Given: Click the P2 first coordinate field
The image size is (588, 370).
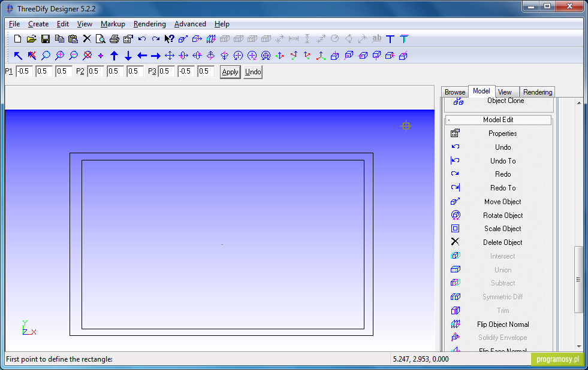Looking at the screenshot, I should (96, 71).
